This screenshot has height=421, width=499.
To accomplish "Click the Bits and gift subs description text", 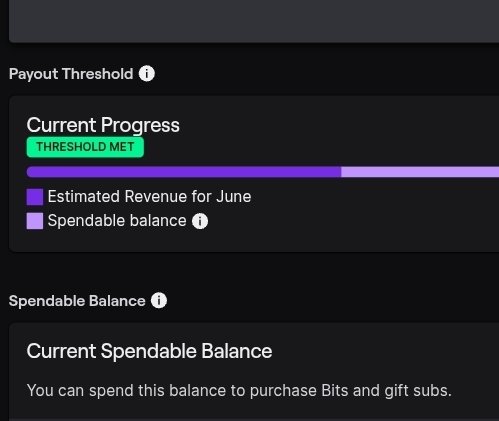I will tap(239, 390).
